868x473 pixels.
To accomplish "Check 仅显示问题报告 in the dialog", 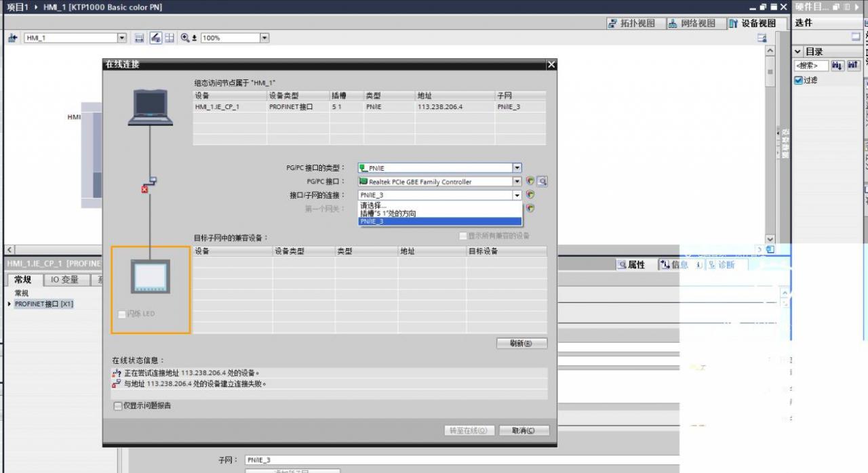I will pyautogui.click(x=118, y=405).
